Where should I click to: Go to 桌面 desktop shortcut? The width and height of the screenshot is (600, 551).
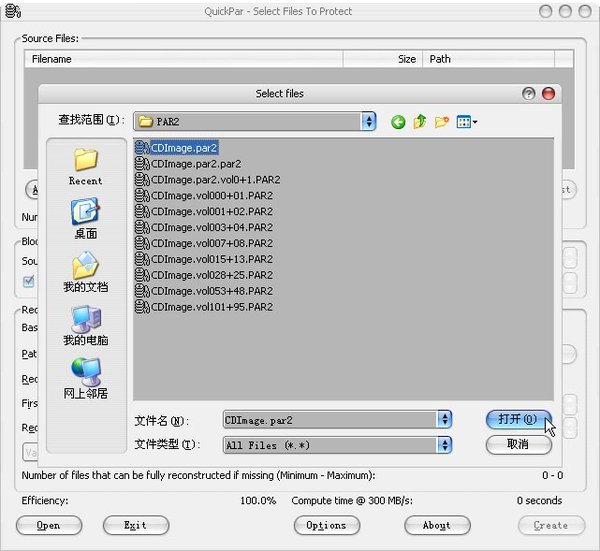tap(85, 219)
